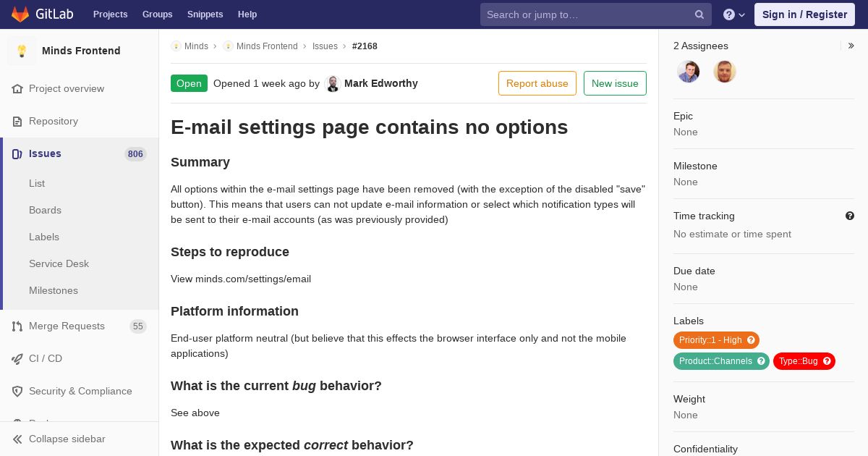
Task: Click the issue title heading text
Action: tap(369, 127)
